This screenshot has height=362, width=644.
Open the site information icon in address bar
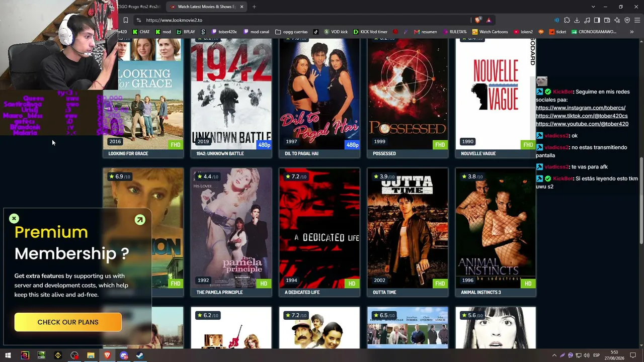click(139, 20)
